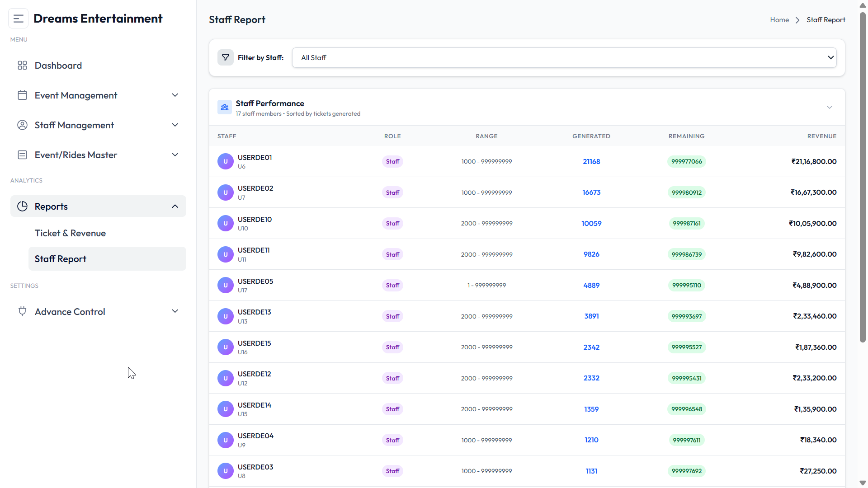Click the hamburger menu toggle icon
This screenshot has width=868, height=488.
pos(19,19)
